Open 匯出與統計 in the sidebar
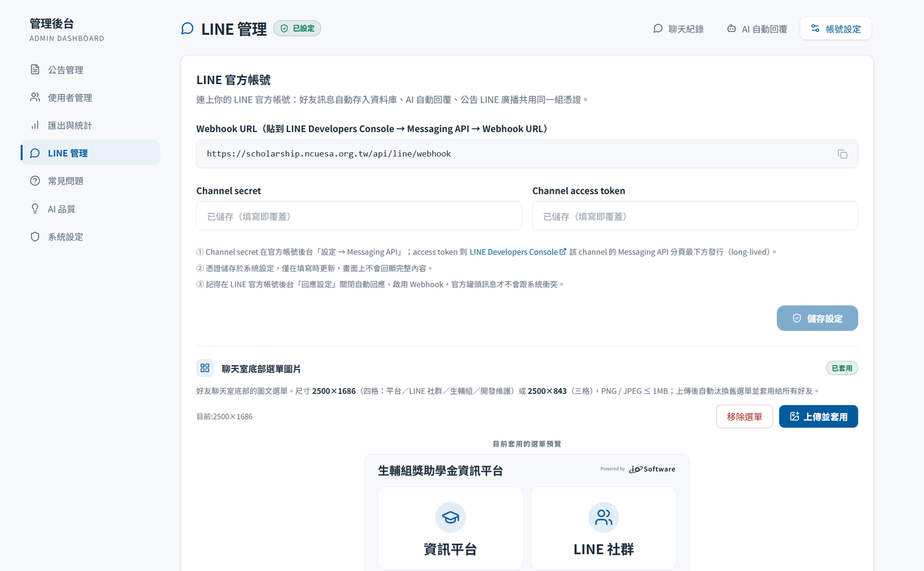The image size is (924, 571). [90, 125]
